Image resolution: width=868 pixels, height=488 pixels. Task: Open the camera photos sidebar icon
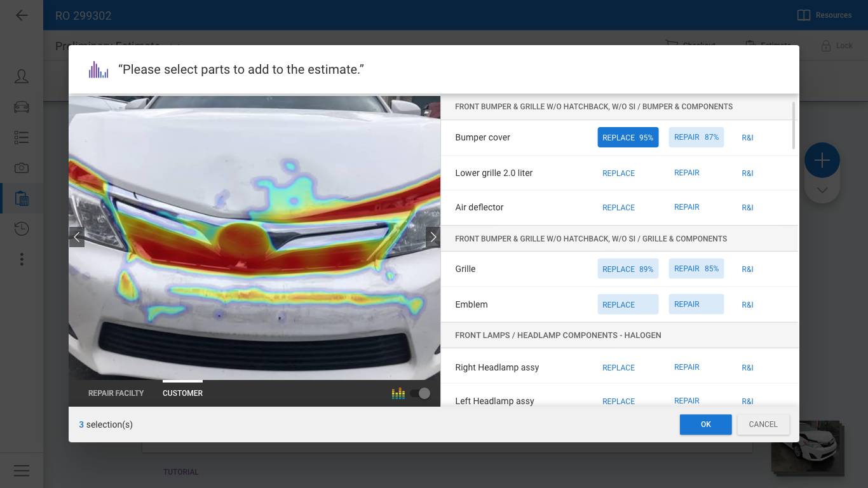point(22,168)
